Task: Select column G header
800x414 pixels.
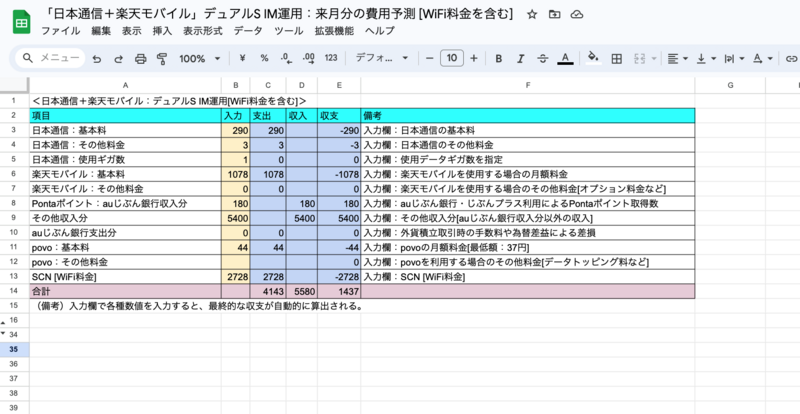Action: click(730, 85)
